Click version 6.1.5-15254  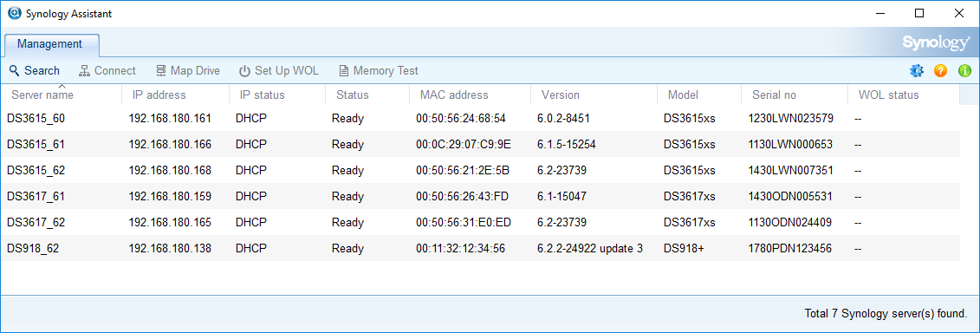tap(566, 145)
